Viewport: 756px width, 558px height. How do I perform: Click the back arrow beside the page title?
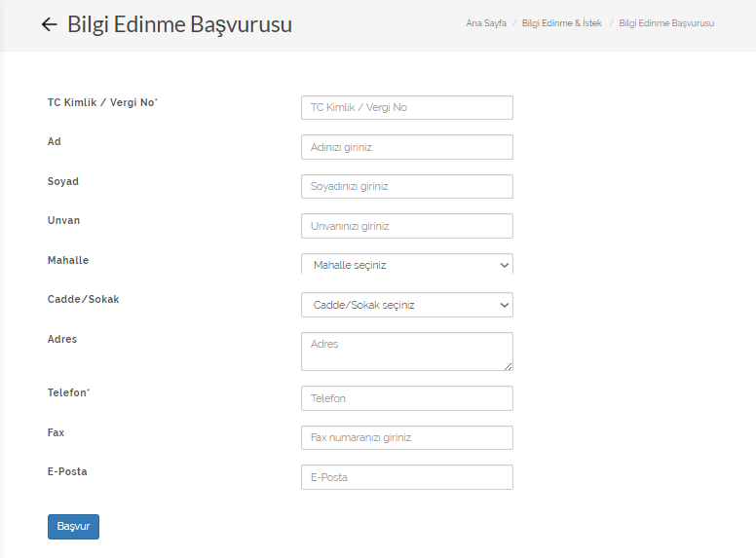[50, 24]
